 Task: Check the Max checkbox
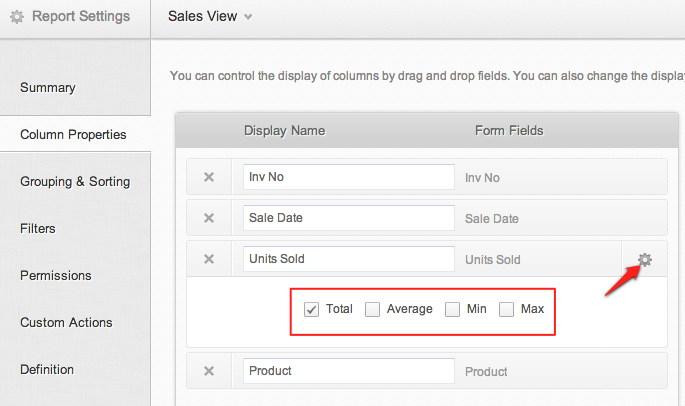point(507,309)
